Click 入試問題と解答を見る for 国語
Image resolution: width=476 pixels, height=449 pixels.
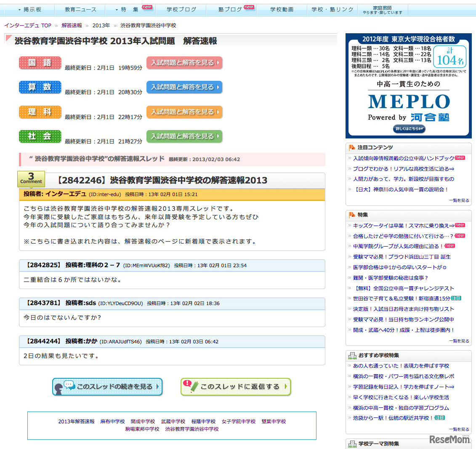point(184,62)
